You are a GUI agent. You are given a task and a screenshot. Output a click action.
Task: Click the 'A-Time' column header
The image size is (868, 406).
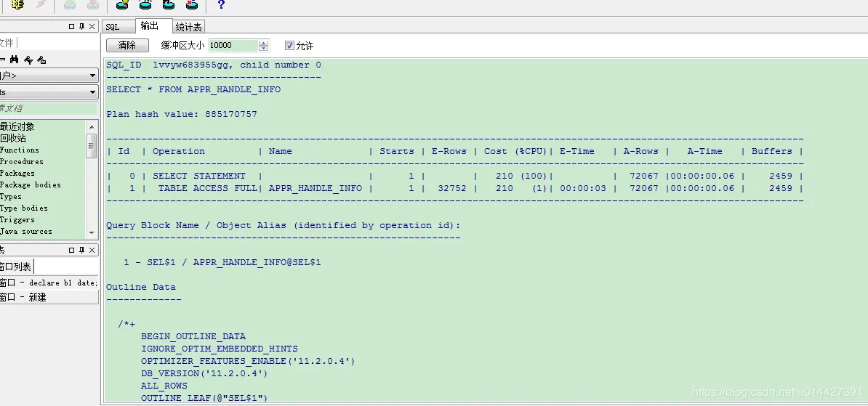pos(704,151)
